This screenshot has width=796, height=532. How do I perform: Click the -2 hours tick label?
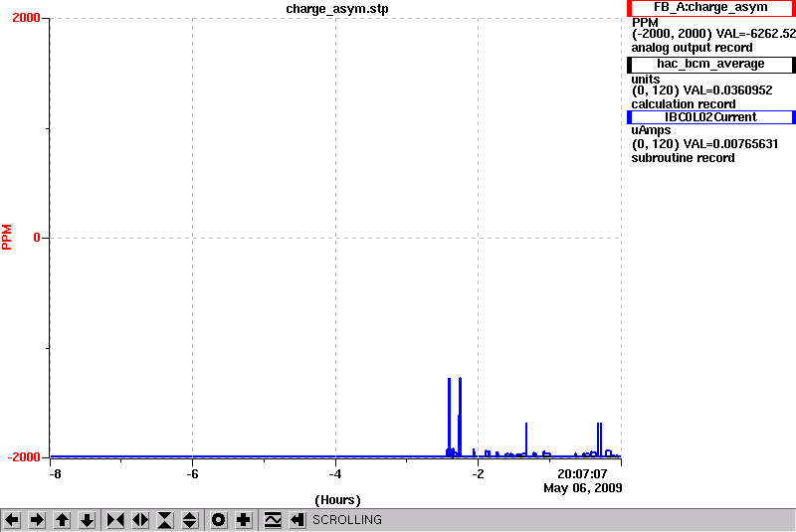click(x=478, y=474)
